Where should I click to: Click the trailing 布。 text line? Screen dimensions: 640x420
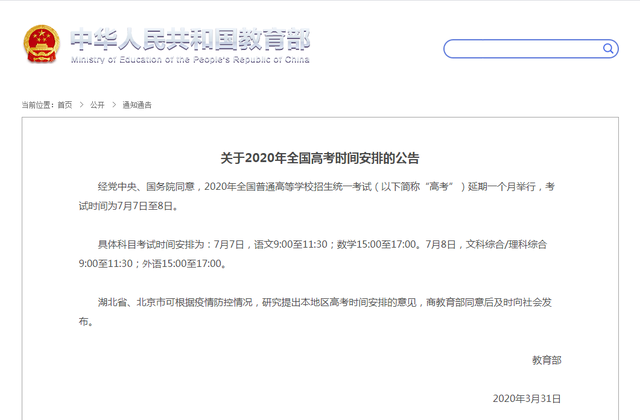point(86,321)
